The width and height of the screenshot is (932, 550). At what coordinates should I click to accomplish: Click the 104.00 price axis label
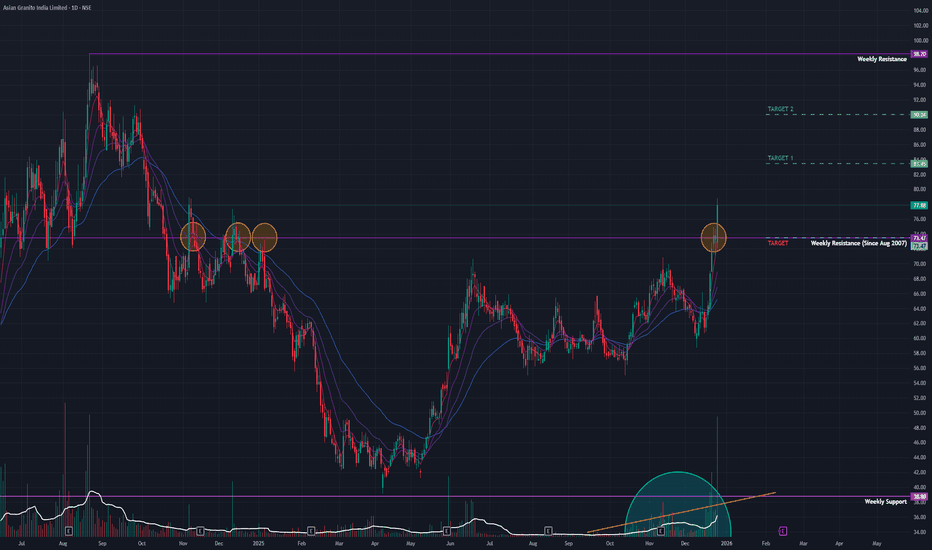[920, 11]
